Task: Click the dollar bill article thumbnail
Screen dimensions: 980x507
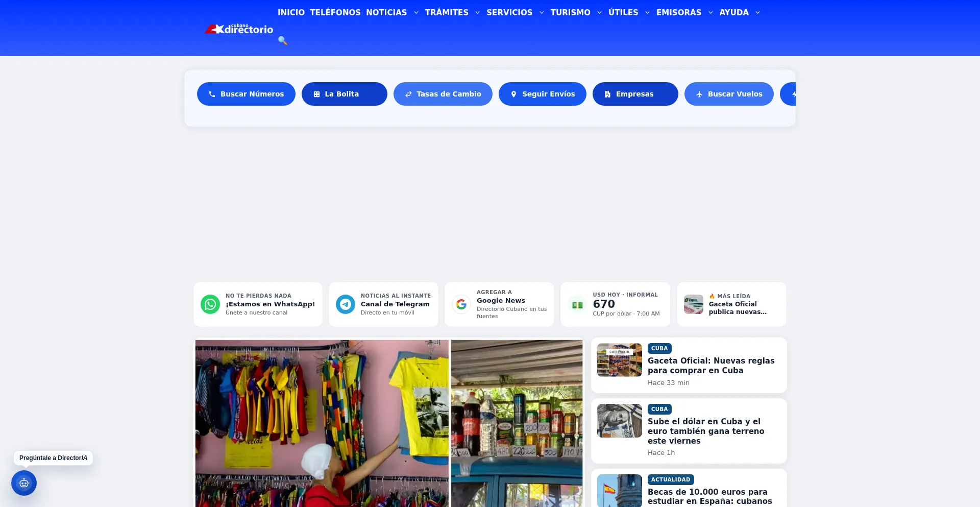Action: (620, 421)
